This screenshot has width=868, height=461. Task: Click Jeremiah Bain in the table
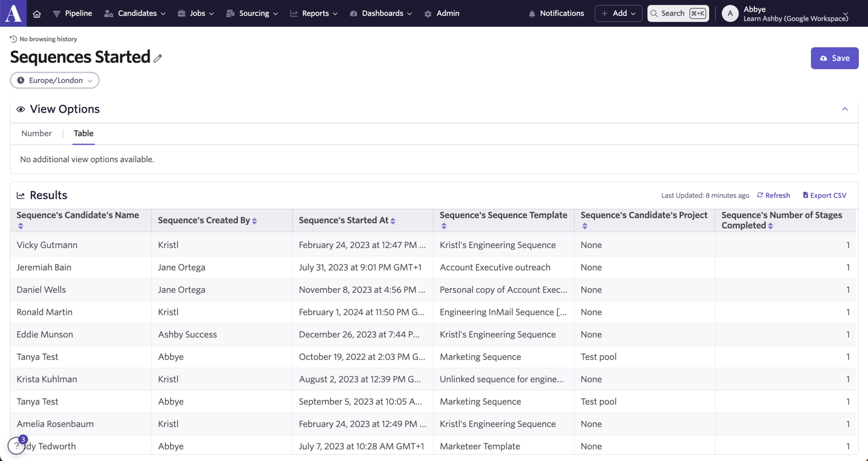pyautogui.click(x=44, y=267)
